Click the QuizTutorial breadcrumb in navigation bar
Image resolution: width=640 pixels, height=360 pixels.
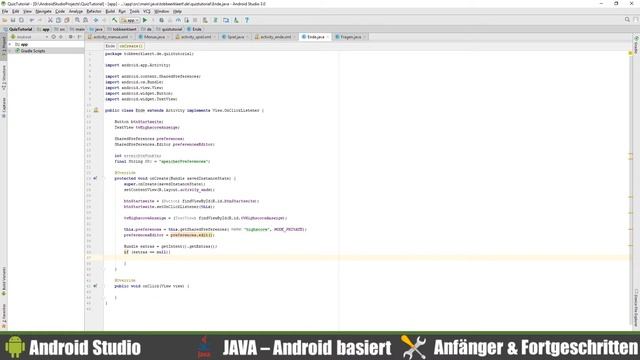coord(18,29)
